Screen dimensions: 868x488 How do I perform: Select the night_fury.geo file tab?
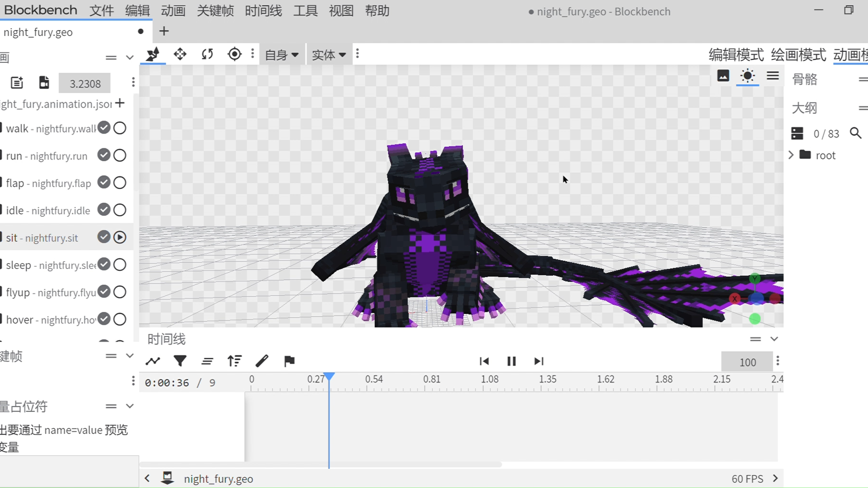click(76, 32)
